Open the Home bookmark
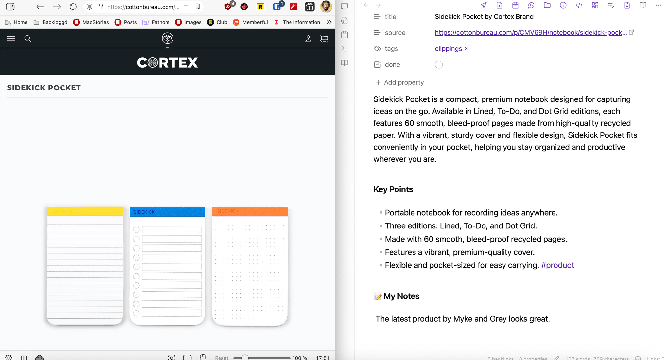The height and width of the screenshot is (360, 670). pyautogui.click(x=16, y=22)
